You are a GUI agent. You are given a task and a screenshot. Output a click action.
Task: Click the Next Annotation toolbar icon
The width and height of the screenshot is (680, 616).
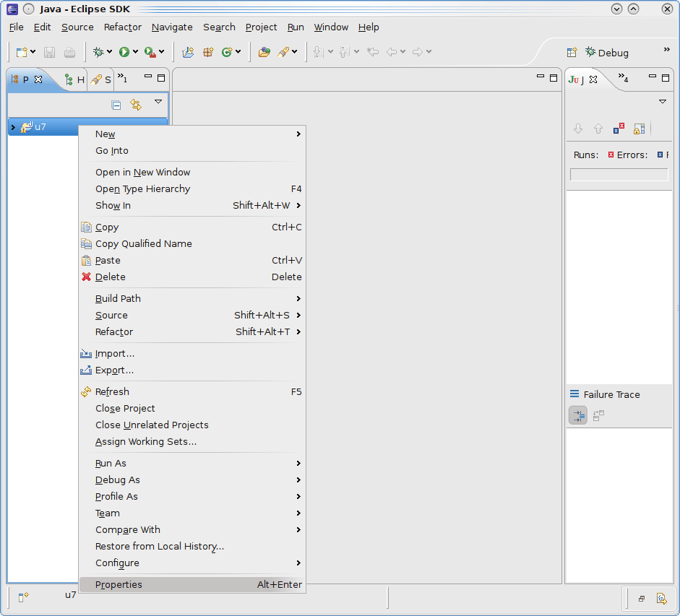(318, 52)
